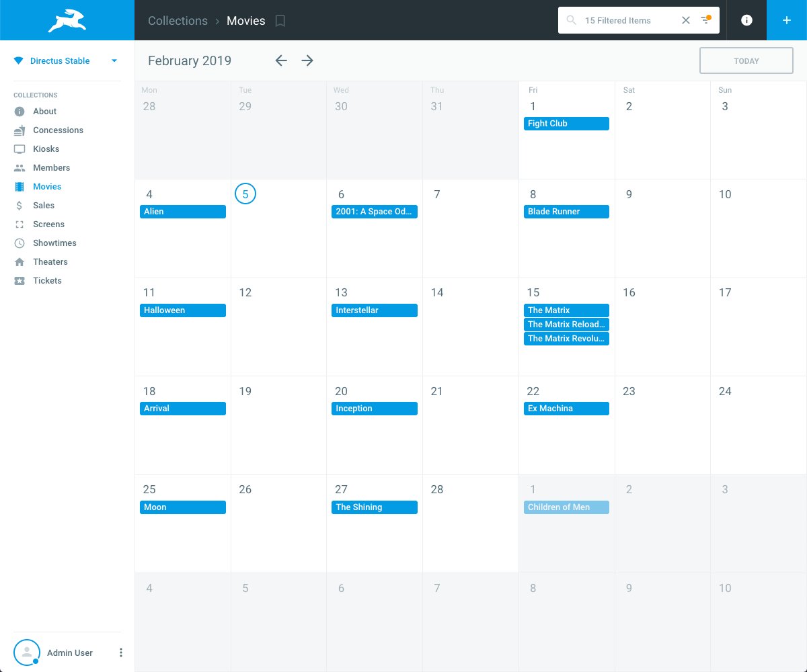Click the TODAY button
Image resolution: width=807 pixels, height=672 pixels.
[x=746, y=60]
